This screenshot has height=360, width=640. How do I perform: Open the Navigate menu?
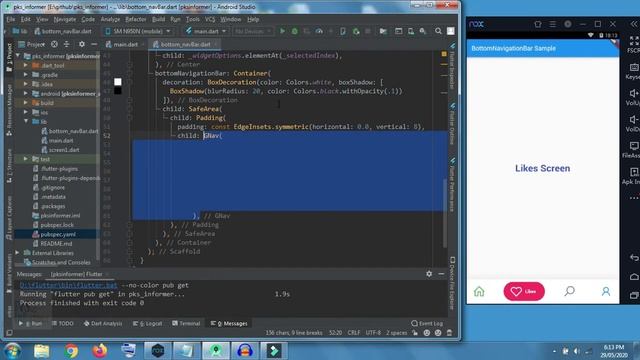click(65, 19)
